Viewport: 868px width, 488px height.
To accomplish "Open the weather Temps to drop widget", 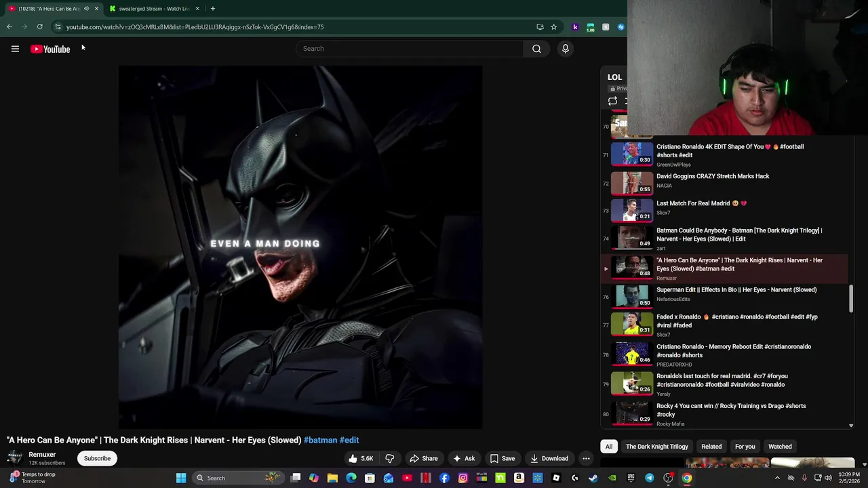I will [x=33, y=478].
